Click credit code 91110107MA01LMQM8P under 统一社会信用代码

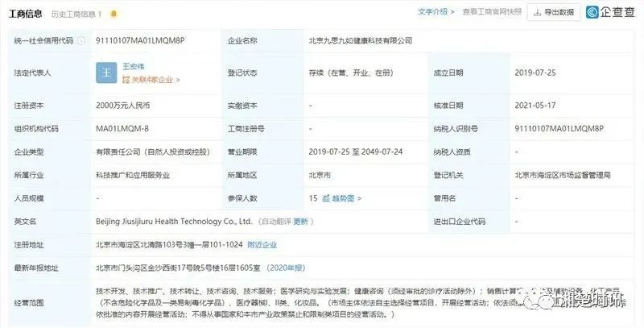tap(140, 40)
